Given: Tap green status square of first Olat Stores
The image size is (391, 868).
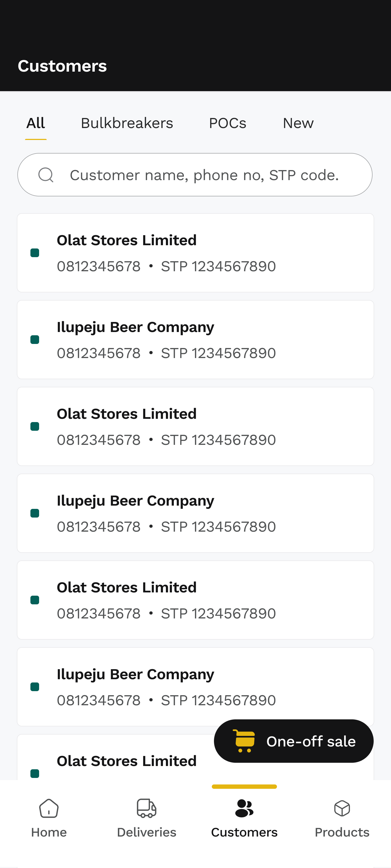Looking at the screenshot, I should point(35,253).
